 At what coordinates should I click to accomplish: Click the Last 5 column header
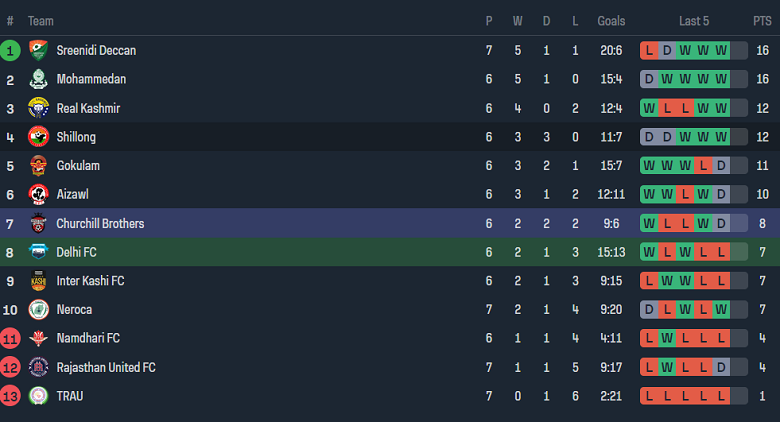[694, 21]
